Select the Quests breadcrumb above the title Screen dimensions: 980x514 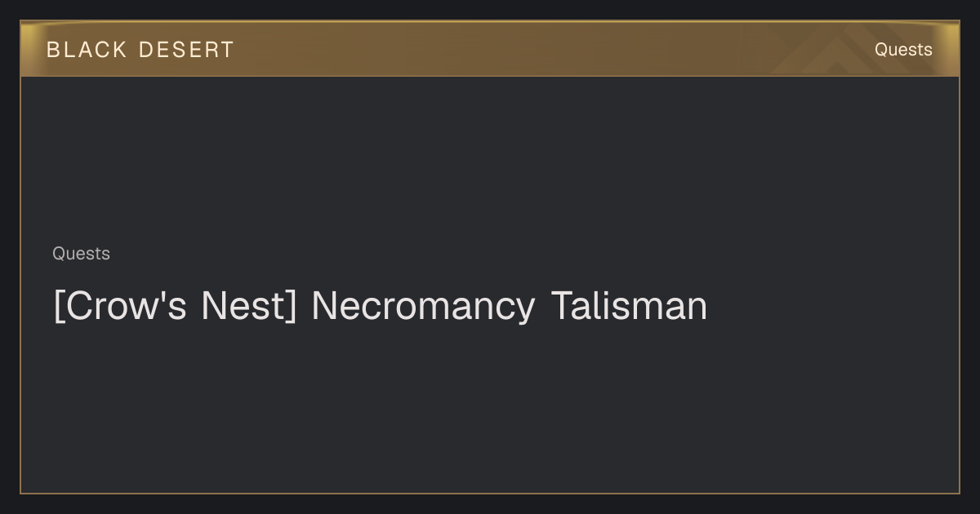click(x=81, y=254)
